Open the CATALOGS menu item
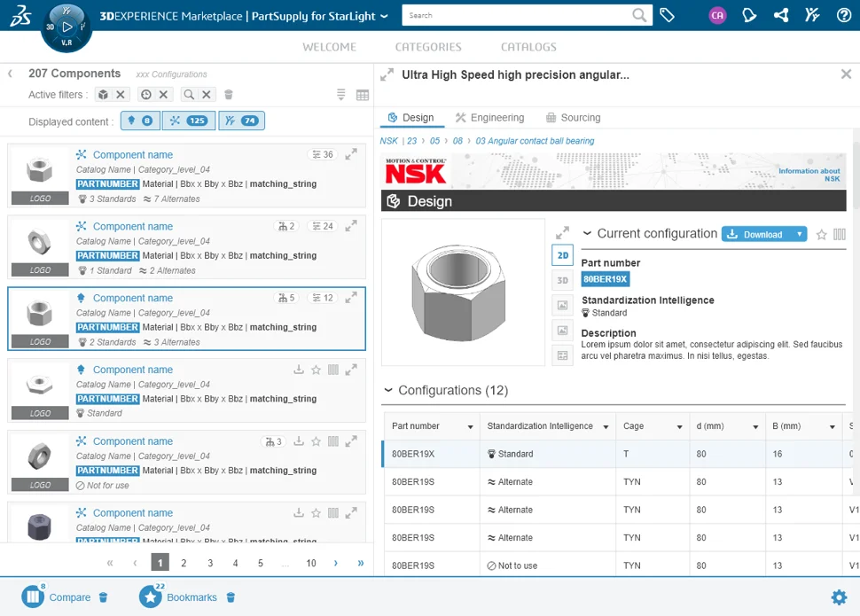 [528, 47]
